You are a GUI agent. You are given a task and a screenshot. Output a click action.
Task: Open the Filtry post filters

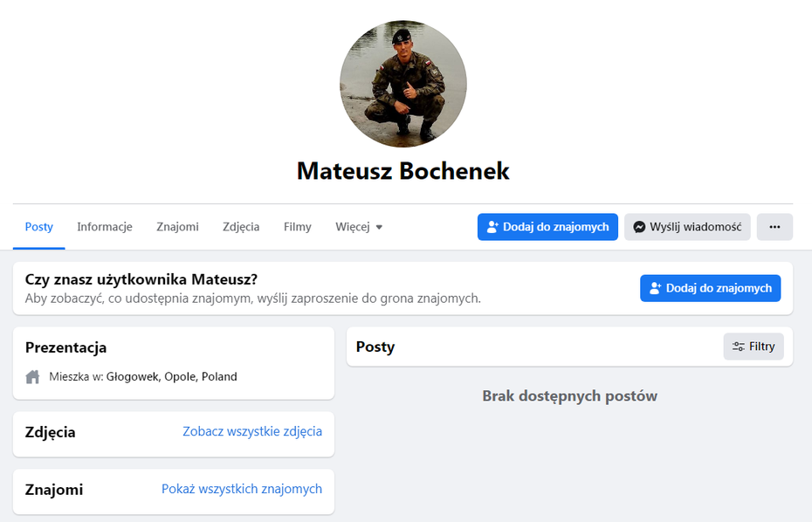(754, 347)
